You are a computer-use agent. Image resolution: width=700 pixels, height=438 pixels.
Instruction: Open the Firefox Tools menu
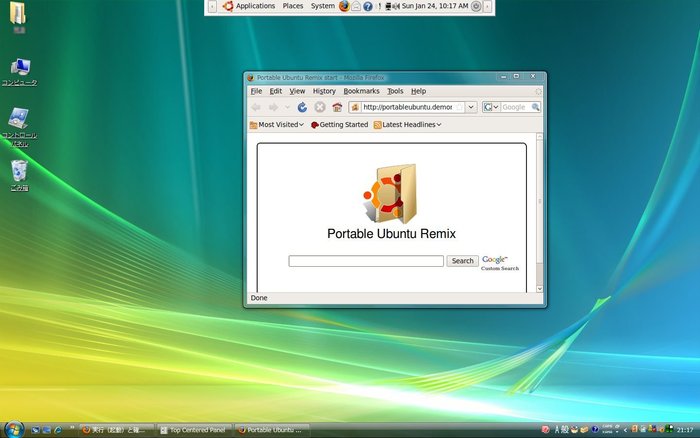(395, 91)
